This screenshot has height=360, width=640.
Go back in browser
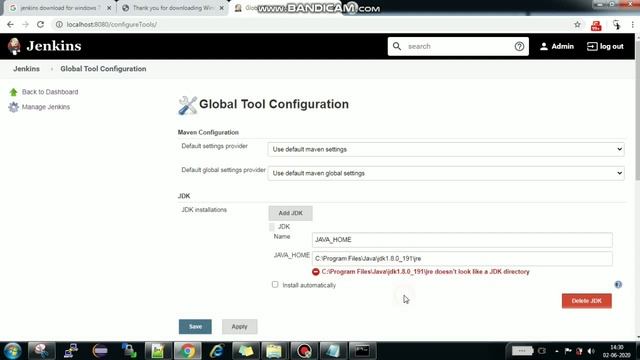pos(10,24)
